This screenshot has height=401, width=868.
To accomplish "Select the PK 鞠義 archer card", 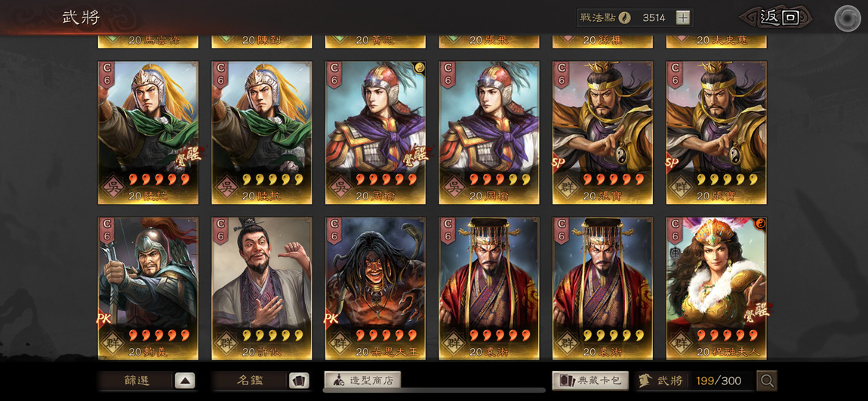I will pos(149,288).
